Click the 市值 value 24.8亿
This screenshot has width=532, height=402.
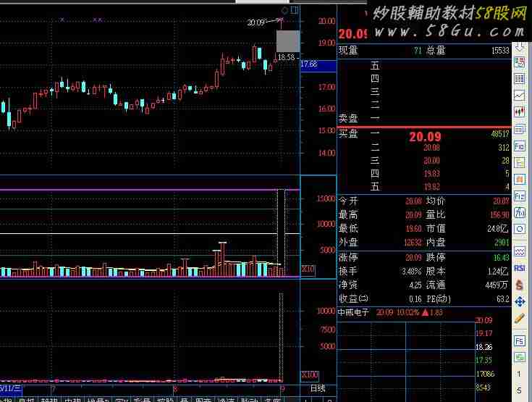point(498,228)
